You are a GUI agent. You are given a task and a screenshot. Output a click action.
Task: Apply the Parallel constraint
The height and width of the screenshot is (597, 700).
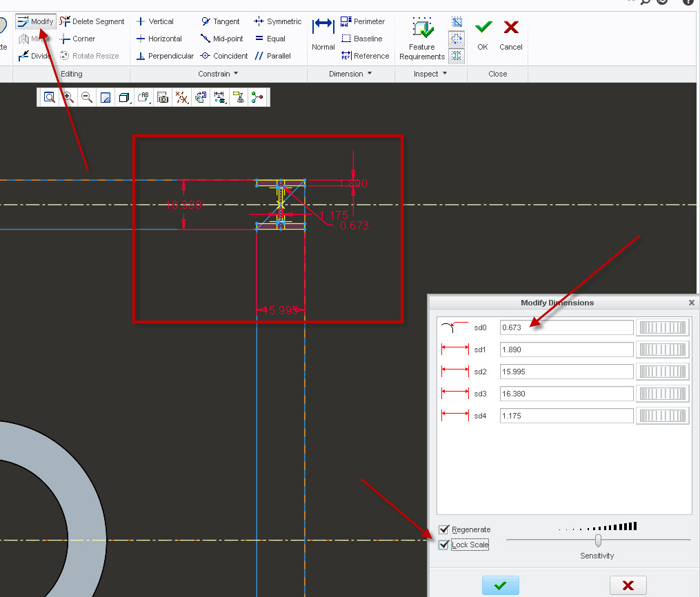click(273, 56)
